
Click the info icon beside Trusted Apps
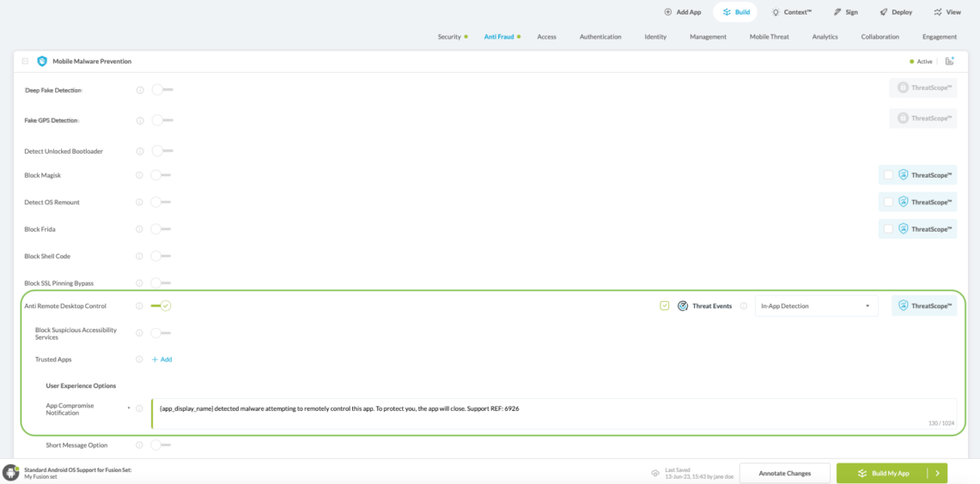coord(140,360)
